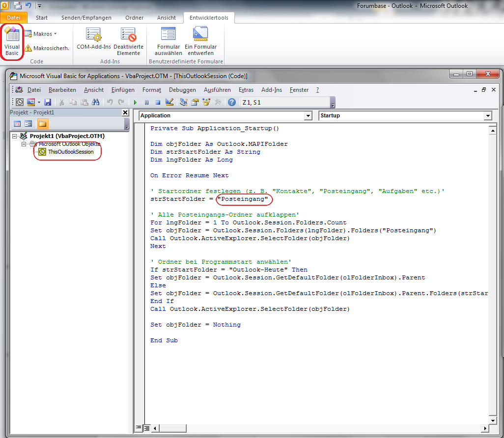Open the Project Explorer toolbar icon
This screenshot has width=504, height=438.
pyautogui.click(x=184, y=102)
